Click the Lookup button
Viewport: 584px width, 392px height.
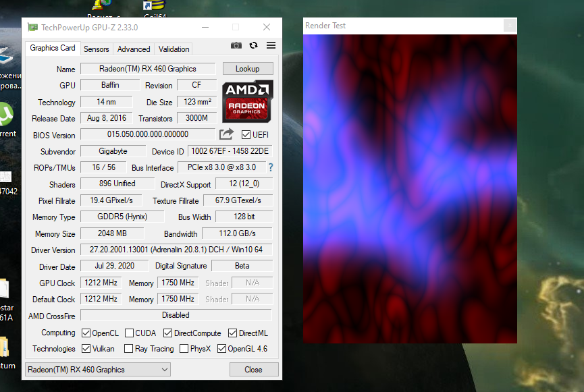point(248,69)
